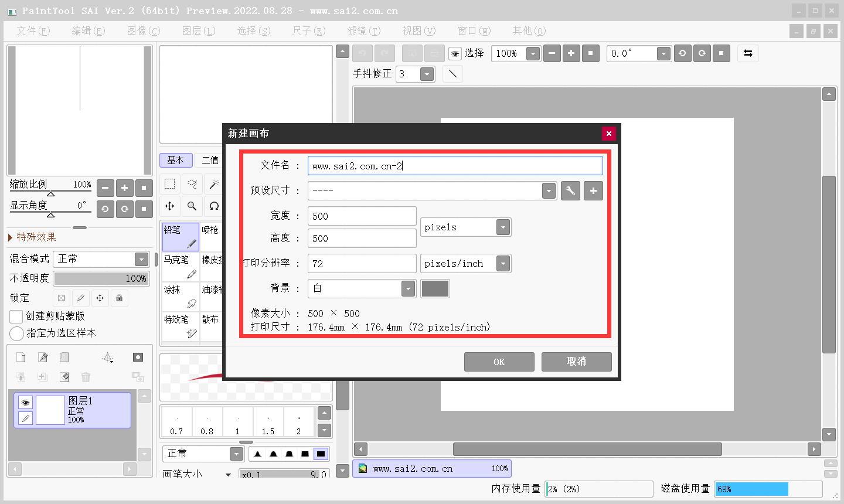Open the 文件 menu
Viewport: 844px width, 504px height.
[33, 30]
